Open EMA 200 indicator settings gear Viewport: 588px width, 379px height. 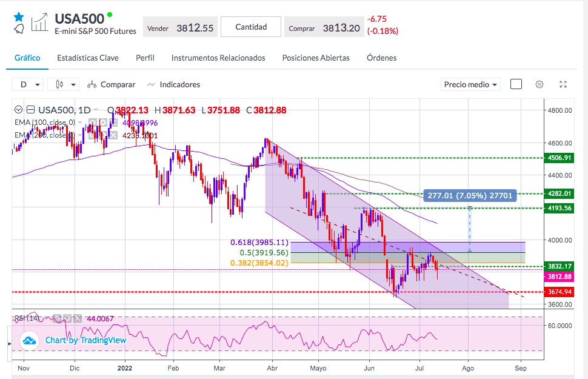[103, 135]
